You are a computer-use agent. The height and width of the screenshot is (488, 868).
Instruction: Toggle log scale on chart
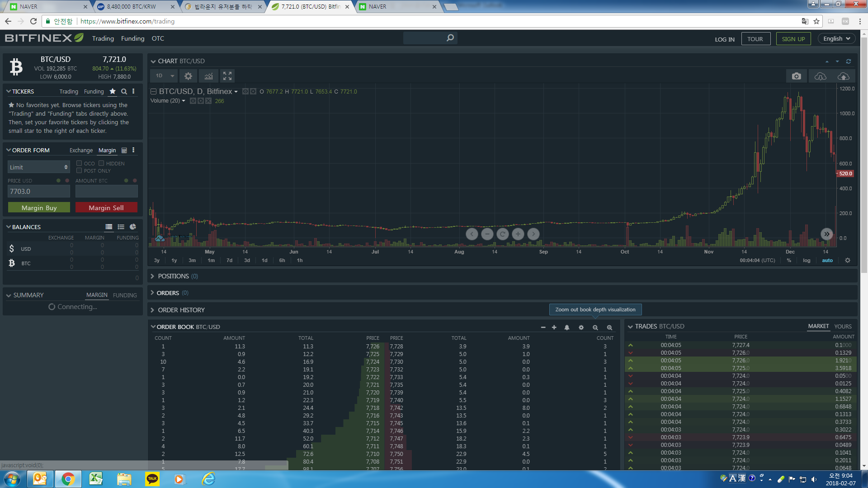click(x=807, y=261)
